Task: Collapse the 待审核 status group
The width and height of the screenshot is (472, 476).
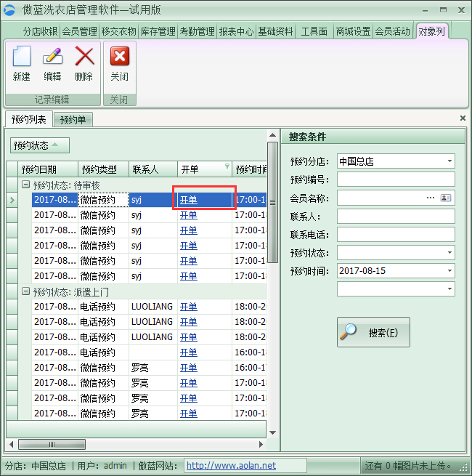Action: click(25, 185)
